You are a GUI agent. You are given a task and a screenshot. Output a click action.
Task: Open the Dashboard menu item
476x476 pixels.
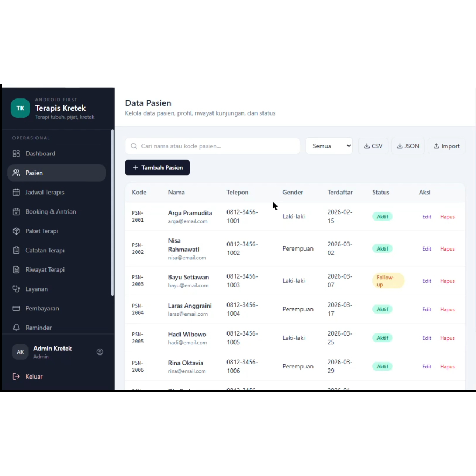pos(56,154)
